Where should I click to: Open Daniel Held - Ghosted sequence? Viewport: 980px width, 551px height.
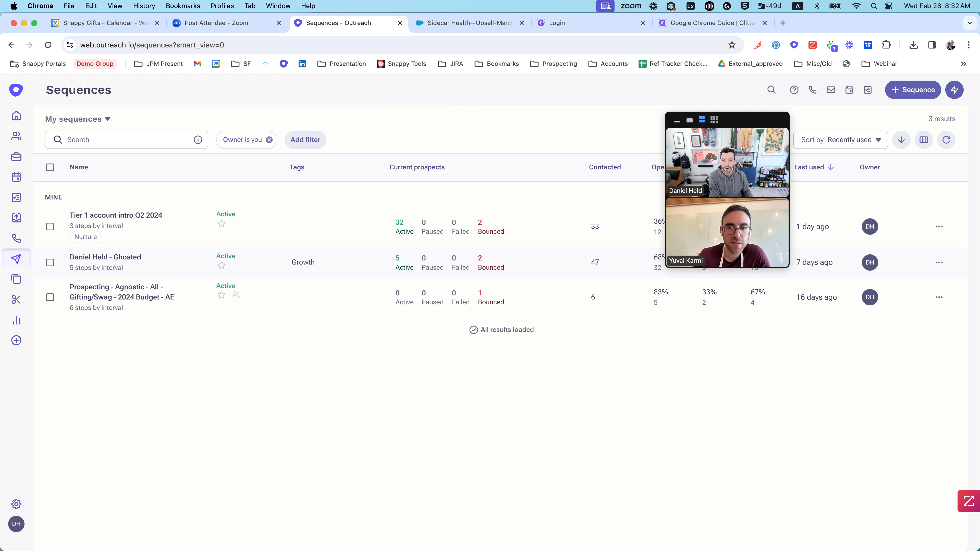(105, 257)
